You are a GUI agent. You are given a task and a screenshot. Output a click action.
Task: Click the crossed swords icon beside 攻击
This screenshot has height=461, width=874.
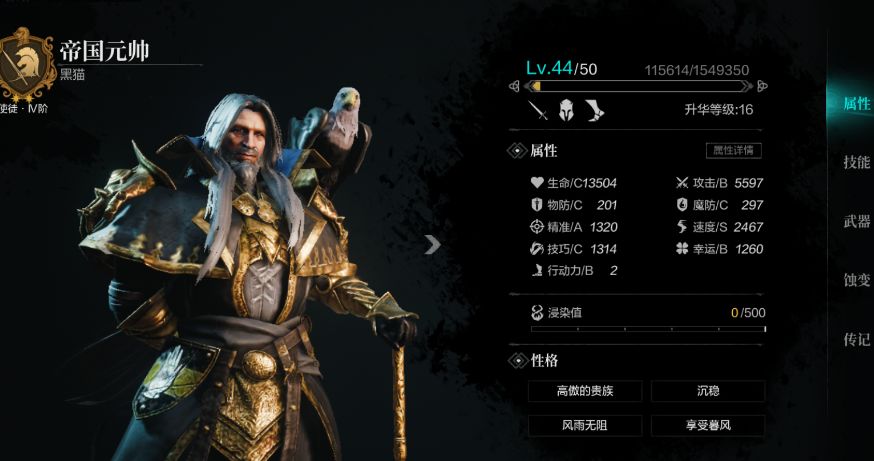(682, 182)
